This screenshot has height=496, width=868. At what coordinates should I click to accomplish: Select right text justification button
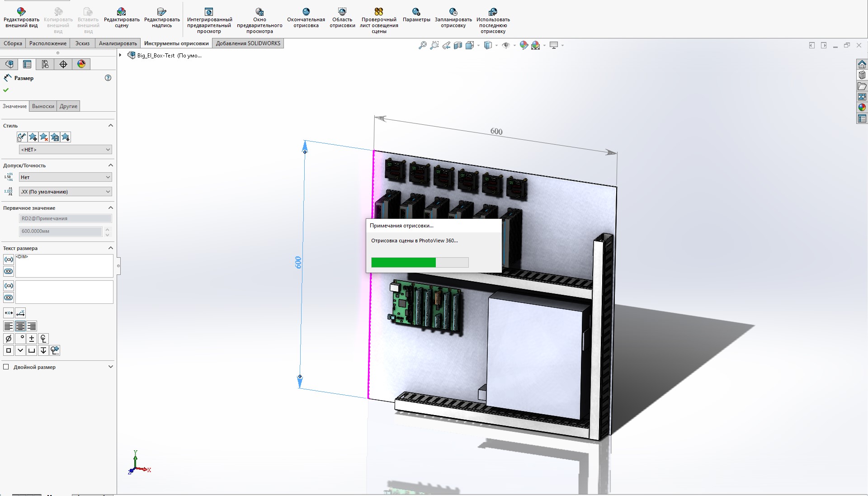(x=32, y=326)
